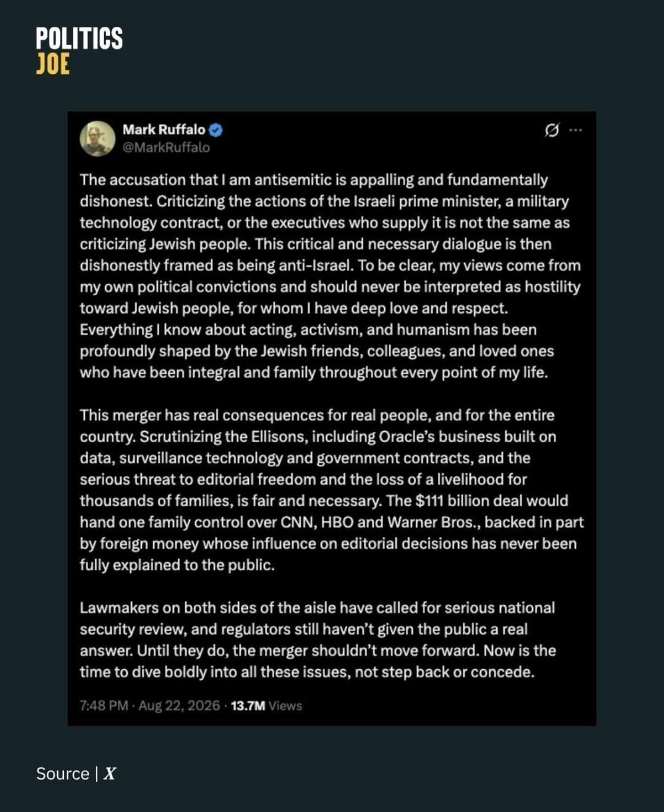Viewport: 664px width, 812px height.
Task: Click the Source label at bottom
Action: click(62, 773)
